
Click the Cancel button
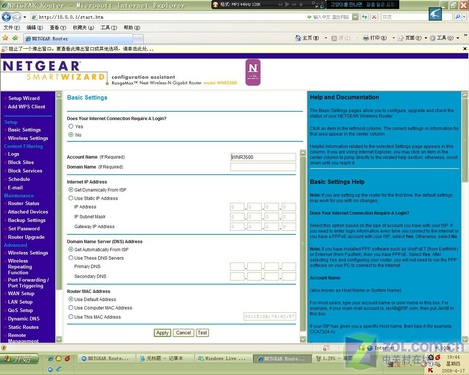[183, 333]
